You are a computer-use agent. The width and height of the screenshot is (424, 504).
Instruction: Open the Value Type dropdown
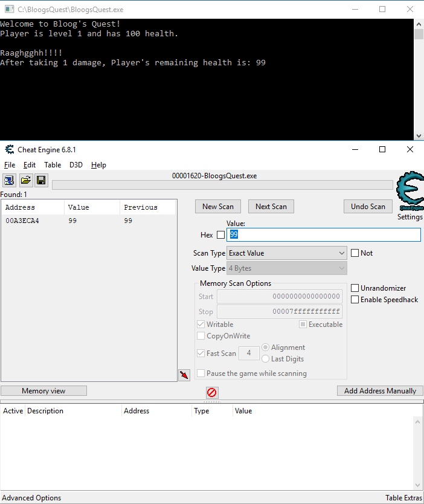pyautogui.click(x=287, y=268)
